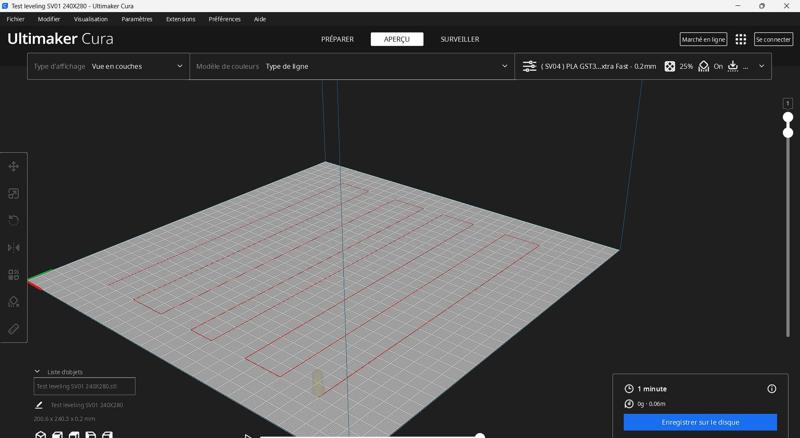Click Enregistrer sur le disque
800x438 pixels.
click(x=700, y=422)
